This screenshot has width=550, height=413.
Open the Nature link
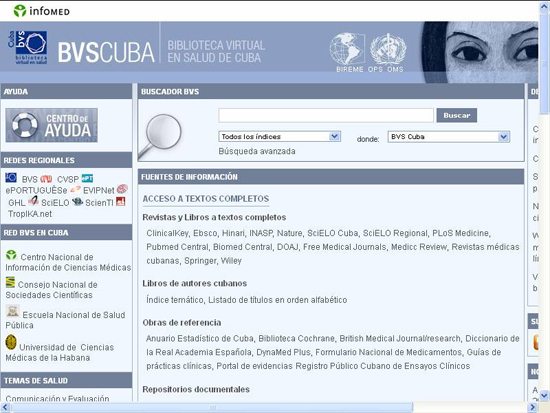point(289,233)
